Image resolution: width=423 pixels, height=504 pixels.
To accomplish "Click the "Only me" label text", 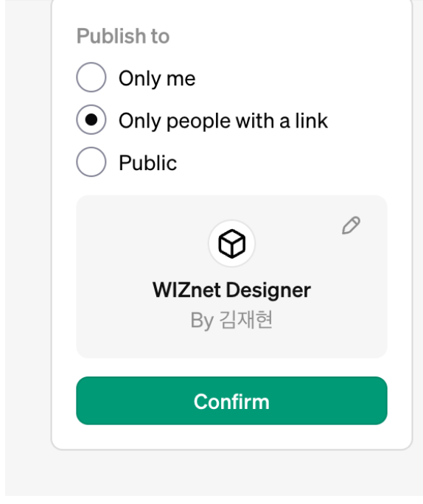I will [157, 78].
